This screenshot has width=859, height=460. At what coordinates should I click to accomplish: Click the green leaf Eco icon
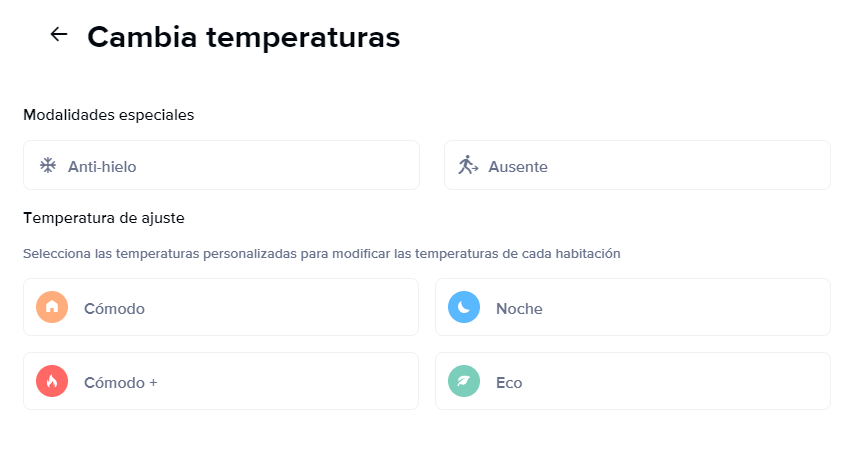coord(464,381)
